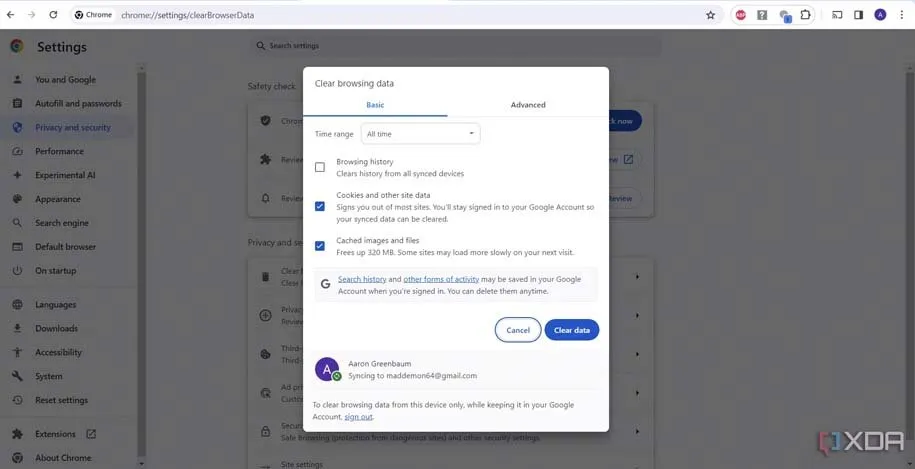Expand the Site settings row arrow
The width and height of the screenshot is (915, 469).
click(x=637, y=462)
